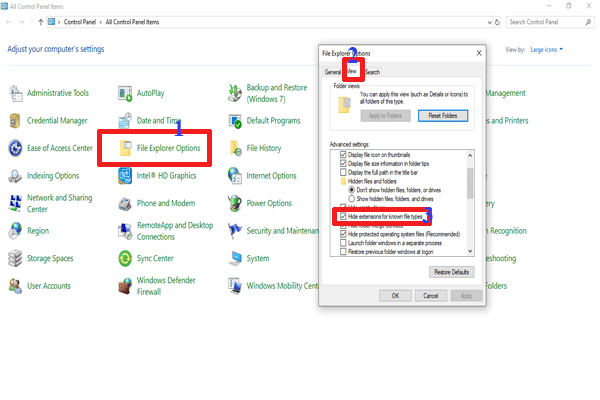Click the scroll up arrow in Advanced settings
Image resolution: width=600 pixels, height=400 pixels.
(x=470, y=155)
